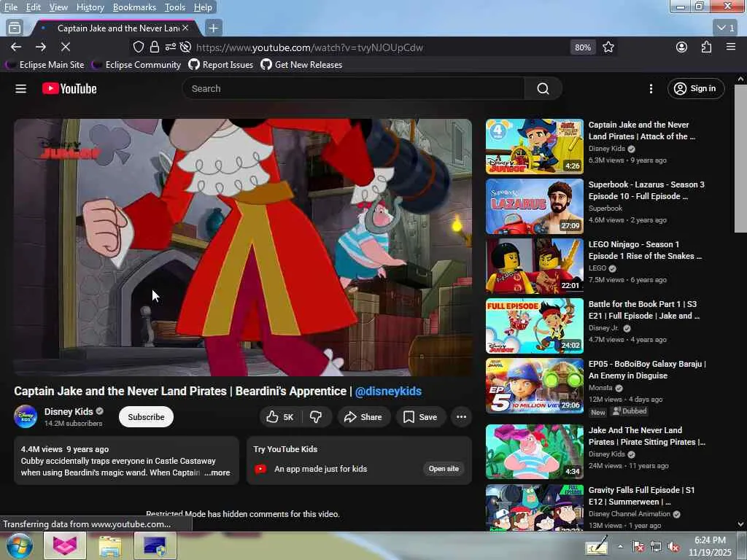Open the Edit menu

(33, 7)
